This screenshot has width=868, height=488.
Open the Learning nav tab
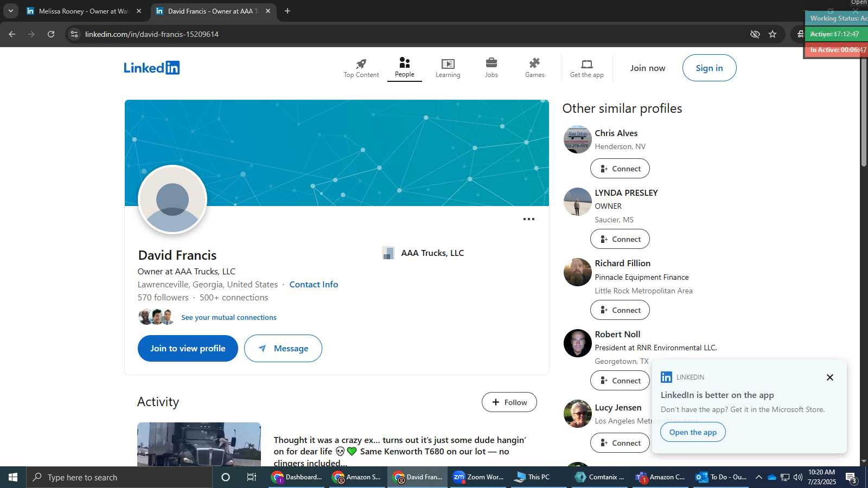point(448,68)
